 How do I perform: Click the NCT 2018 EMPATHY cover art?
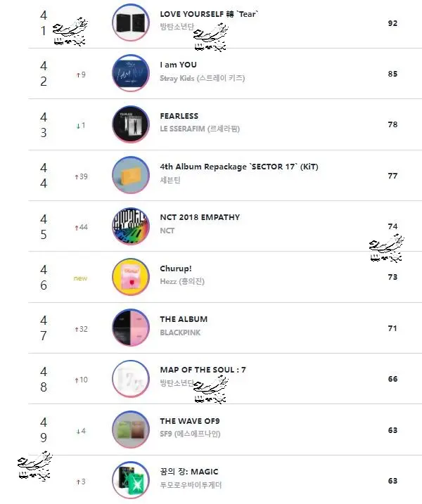coord(131,226)
